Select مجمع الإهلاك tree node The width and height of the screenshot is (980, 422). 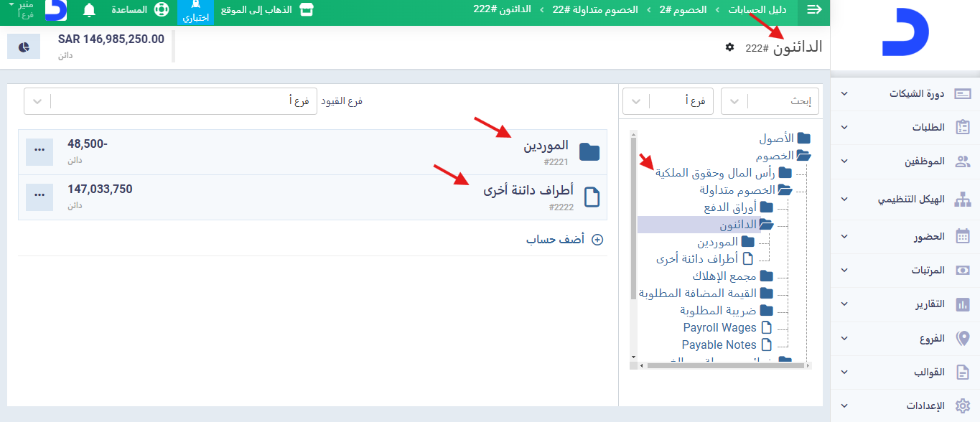(x=725, y=276)
